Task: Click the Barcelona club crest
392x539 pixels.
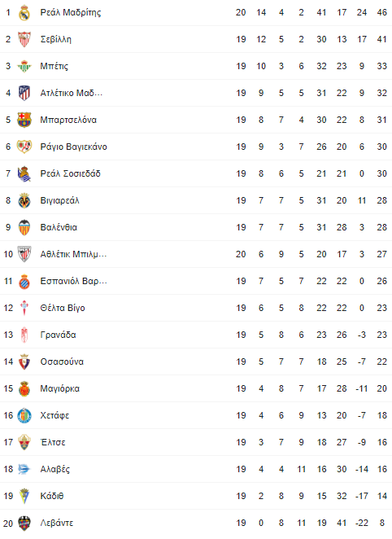Action: (x=24, y=120)
